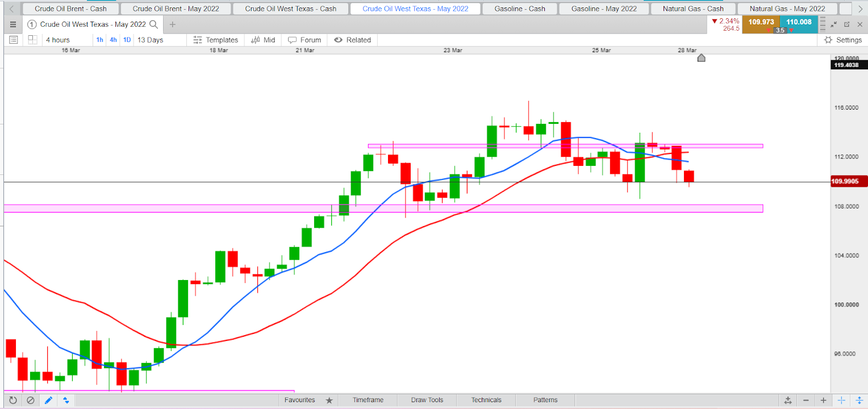Click the black 119.4038 price label
The width and height of the screenshot is (868, 409).
(x=848, y=65)
